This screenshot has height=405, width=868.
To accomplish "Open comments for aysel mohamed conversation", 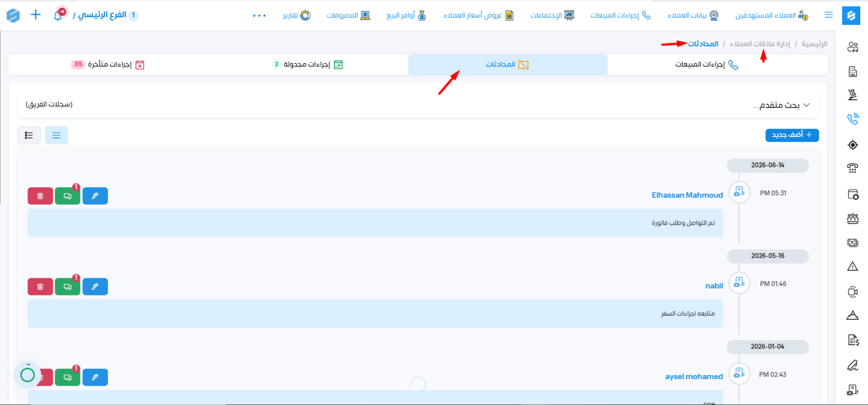I will point(68,378).
